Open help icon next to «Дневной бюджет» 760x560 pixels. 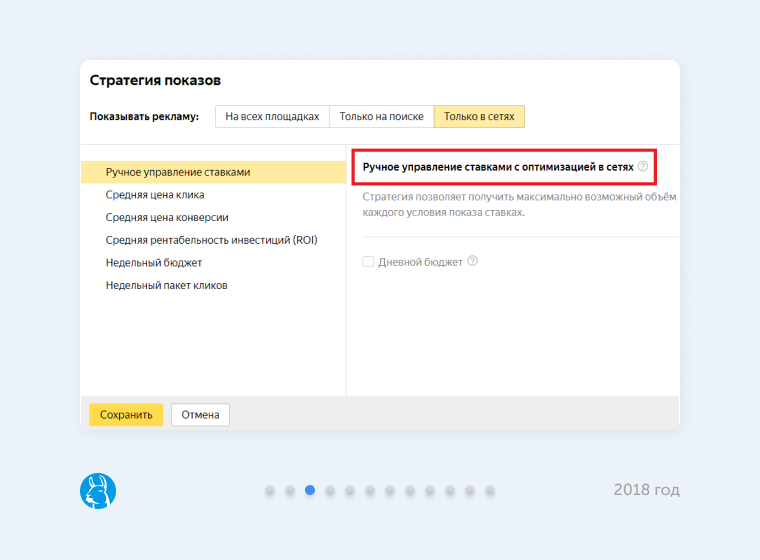pyautogui.click(x=473, y=261)
